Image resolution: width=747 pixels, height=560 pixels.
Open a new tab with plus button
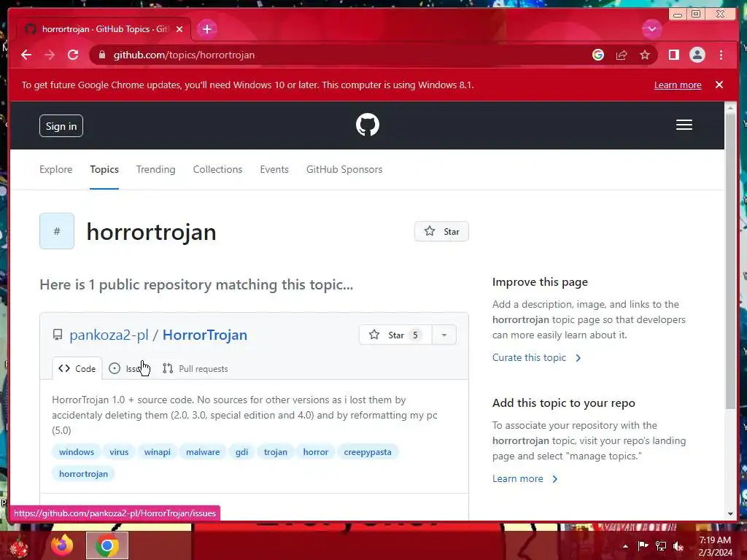click(206, 29)
